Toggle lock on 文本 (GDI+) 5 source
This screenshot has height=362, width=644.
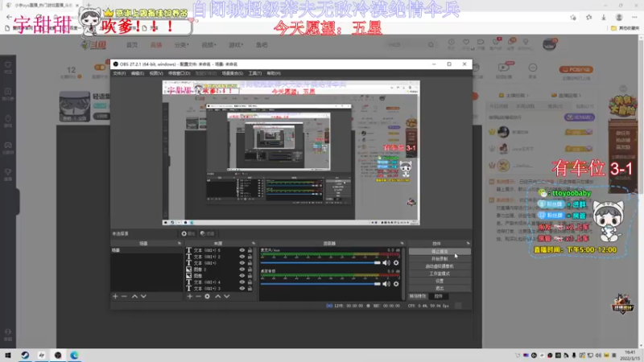pos(250,250)
